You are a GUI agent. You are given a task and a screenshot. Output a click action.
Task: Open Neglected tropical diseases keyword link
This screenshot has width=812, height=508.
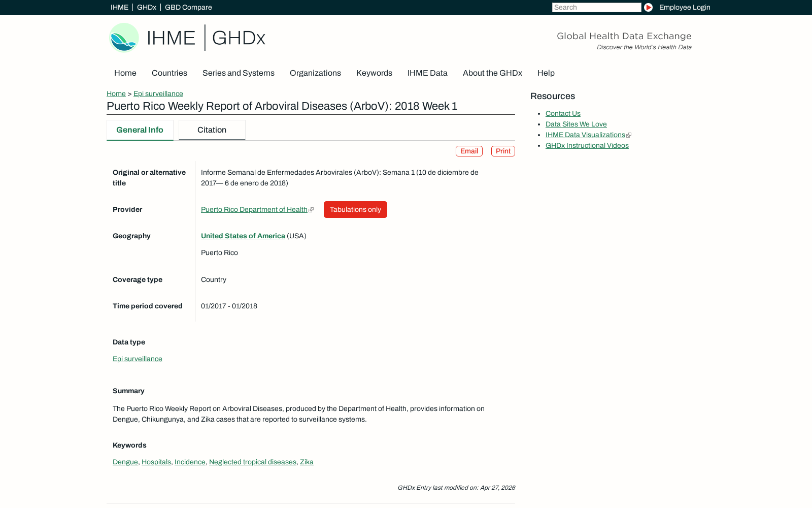point(253,462)
